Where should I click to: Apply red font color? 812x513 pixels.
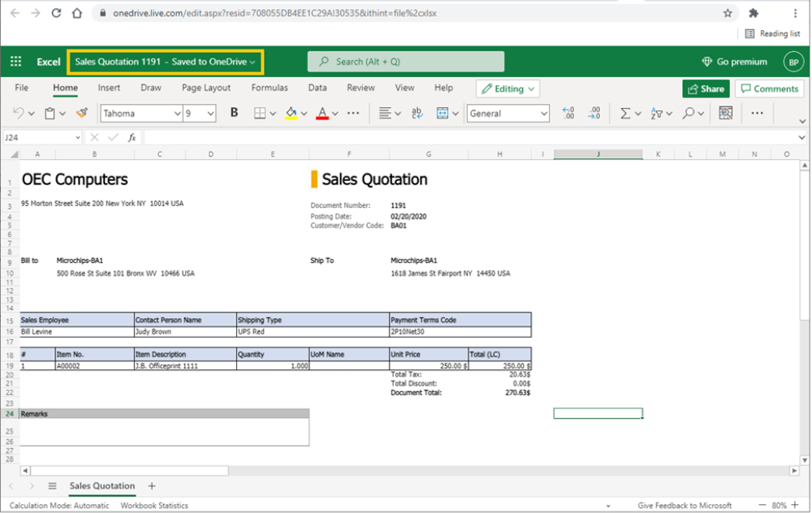point(322,113)
